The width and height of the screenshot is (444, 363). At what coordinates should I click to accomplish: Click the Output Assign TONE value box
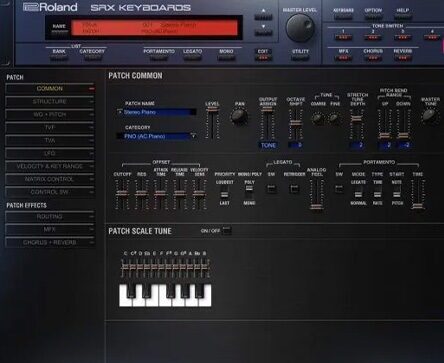coord(268,145)
